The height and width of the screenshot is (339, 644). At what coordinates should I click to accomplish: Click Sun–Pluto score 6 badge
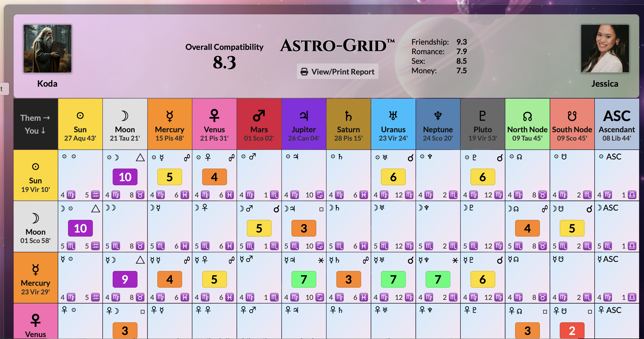[483, 177]
